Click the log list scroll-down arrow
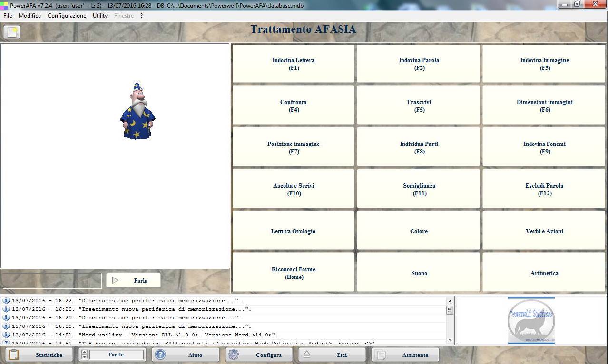The image size is (608, 364). click(x=450, y=339)
